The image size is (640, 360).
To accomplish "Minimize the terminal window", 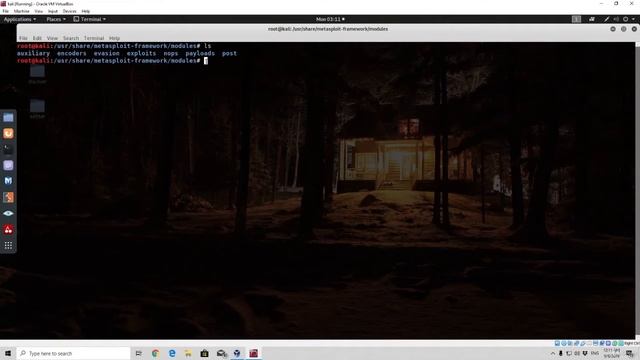I will (x=613, y=29).
